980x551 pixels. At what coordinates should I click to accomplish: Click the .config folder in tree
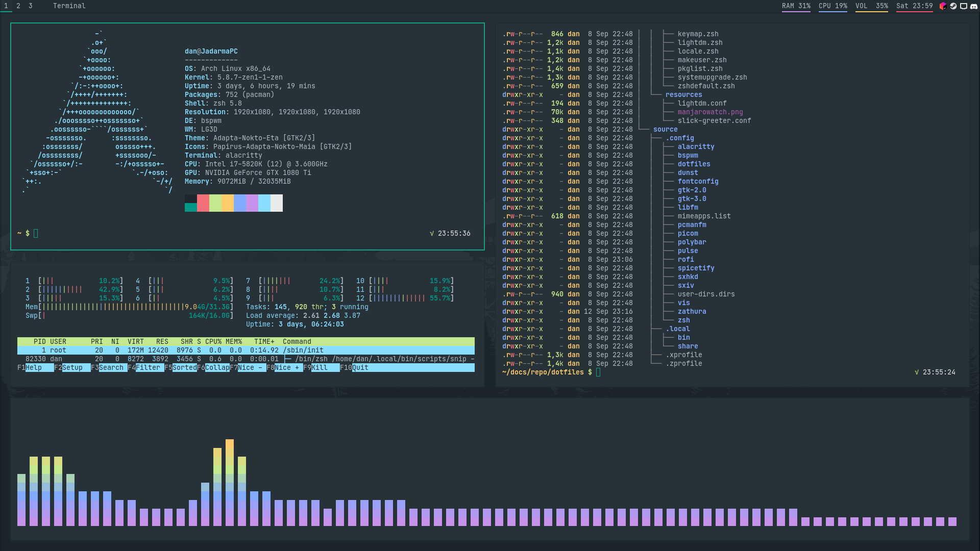(680, 138)
